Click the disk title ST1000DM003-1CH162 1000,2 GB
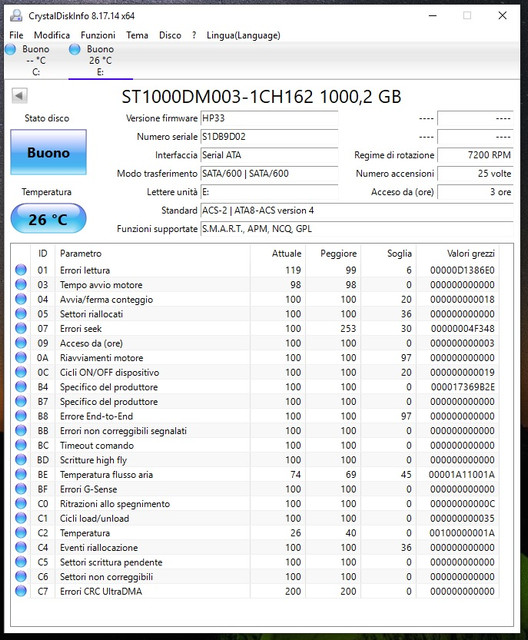 (x=262, y=97)
